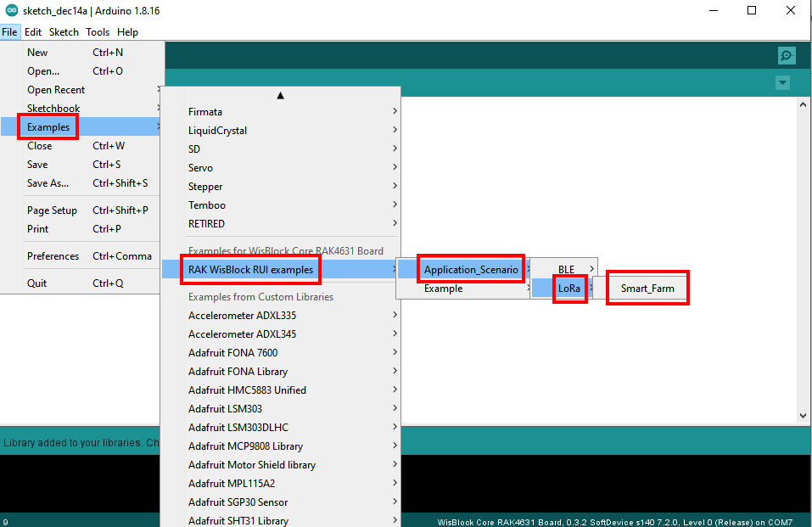Select the Example submenu item

[x=463, y=289]
